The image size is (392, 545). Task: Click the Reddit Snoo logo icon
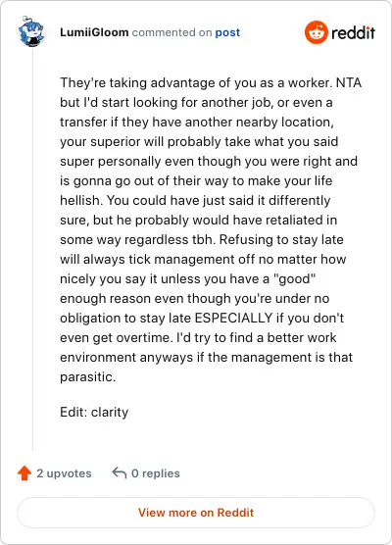(317, 32)
